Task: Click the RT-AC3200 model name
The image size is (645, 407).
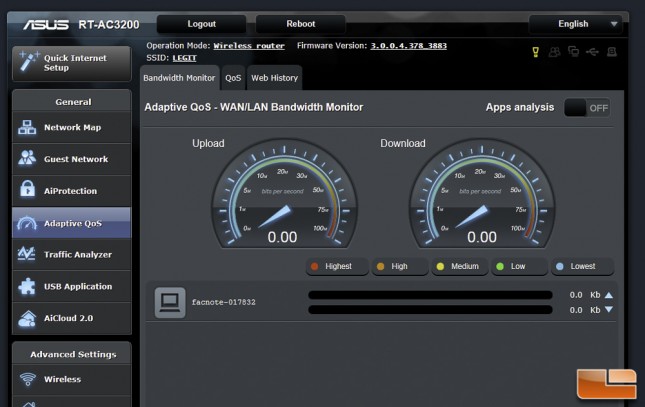Action: (x=109, y=25)
